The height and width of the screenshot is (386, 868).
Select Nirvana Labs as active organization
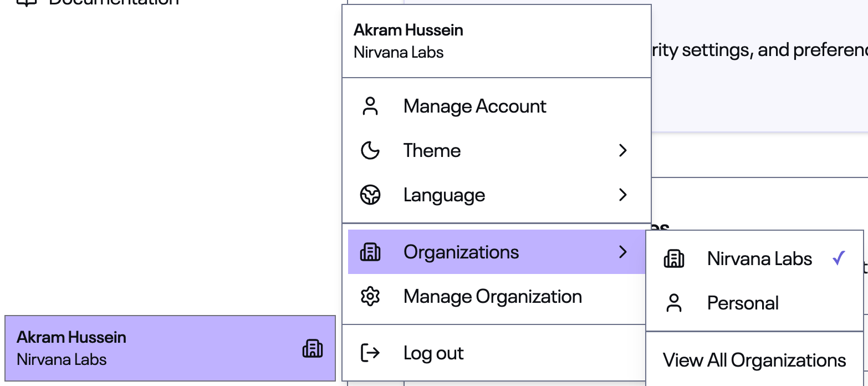pos(759,259)
